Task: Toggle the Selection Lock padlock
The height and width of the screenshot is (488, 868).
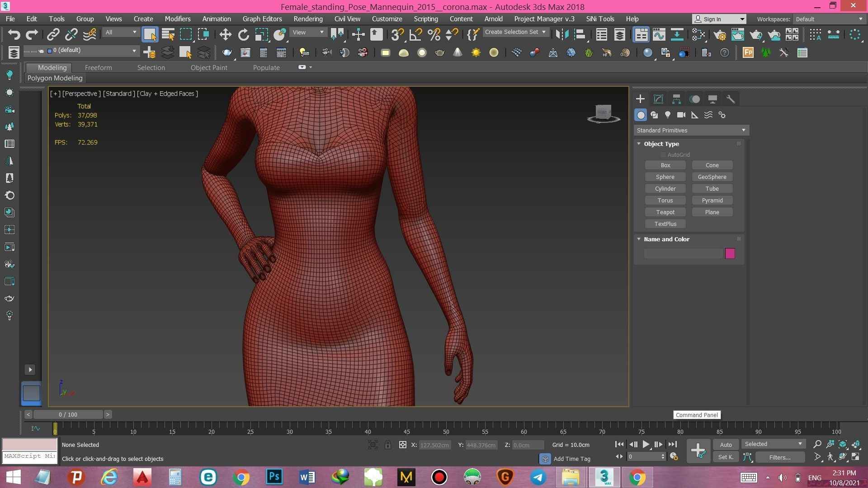Action: 388,445
